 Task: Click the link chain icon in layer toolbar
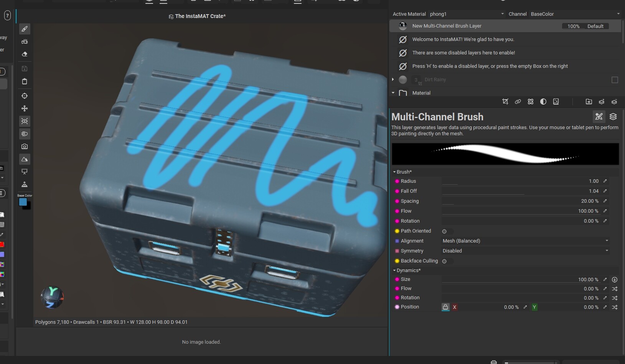[518, 102]
